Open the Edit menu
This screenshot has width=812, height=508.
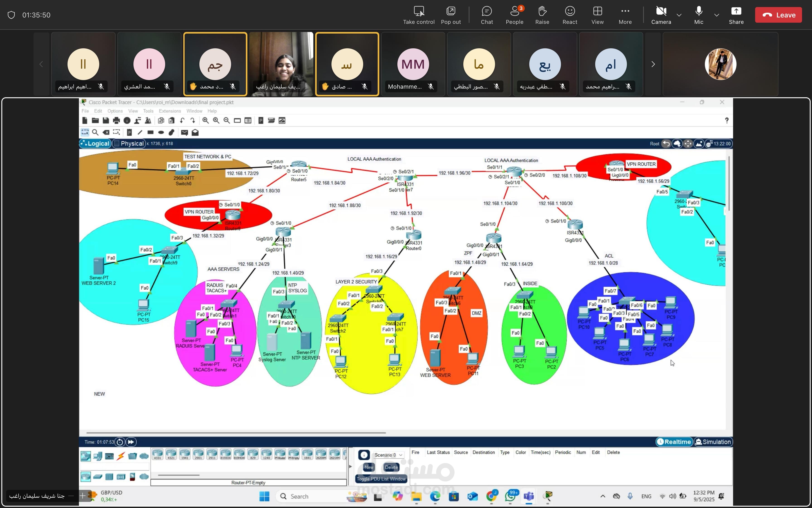(x=98, y=111)
